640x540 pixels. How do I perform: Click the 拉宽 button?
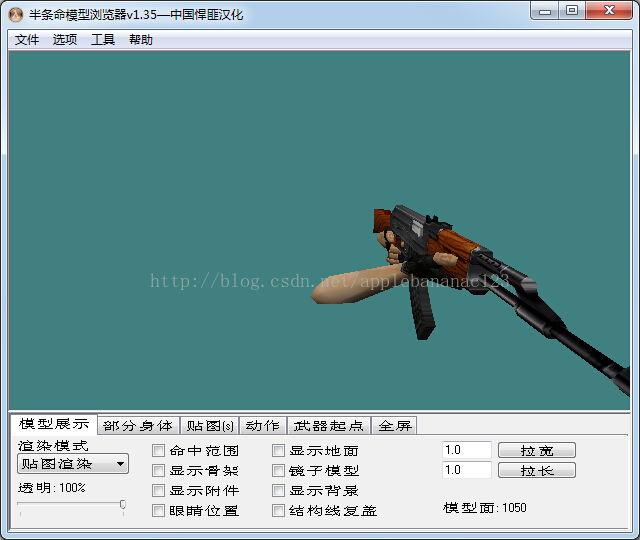pyautogui.click(x=537, y=450)
